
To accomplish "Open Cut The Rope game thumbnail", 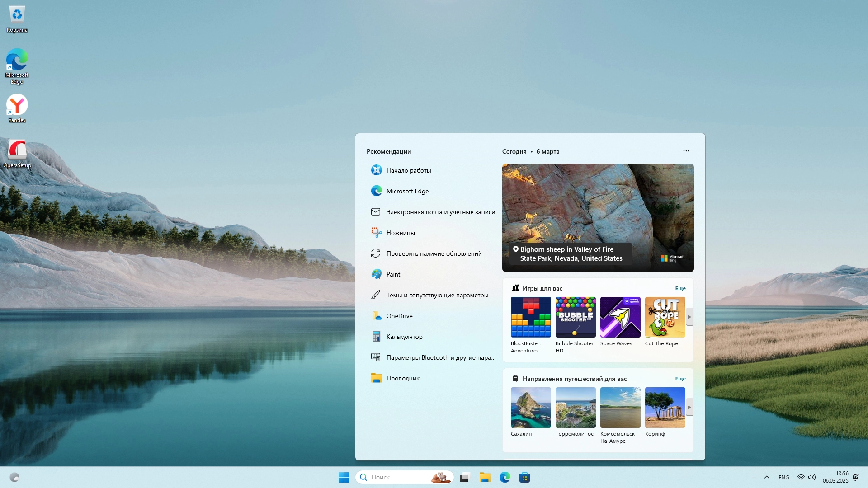I will click(x=665, y=317).
